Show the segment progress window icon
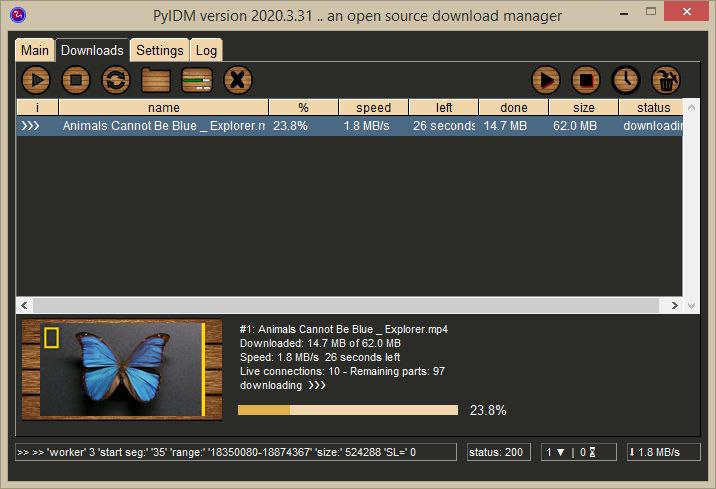 pyautogui.click(x=197, y=80)
